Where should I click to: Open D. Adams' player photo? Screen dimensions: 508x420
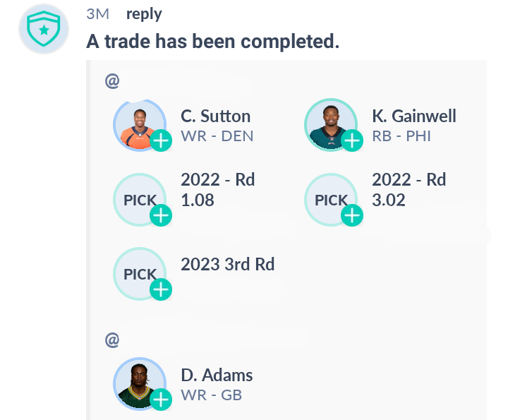point(140,384)
